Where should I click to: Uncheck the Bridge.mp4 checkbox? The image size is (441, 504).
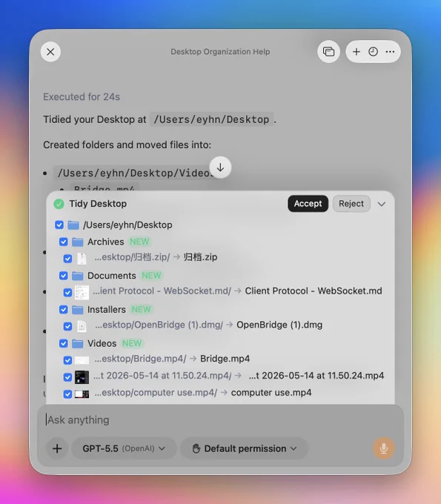pos(67,360)
